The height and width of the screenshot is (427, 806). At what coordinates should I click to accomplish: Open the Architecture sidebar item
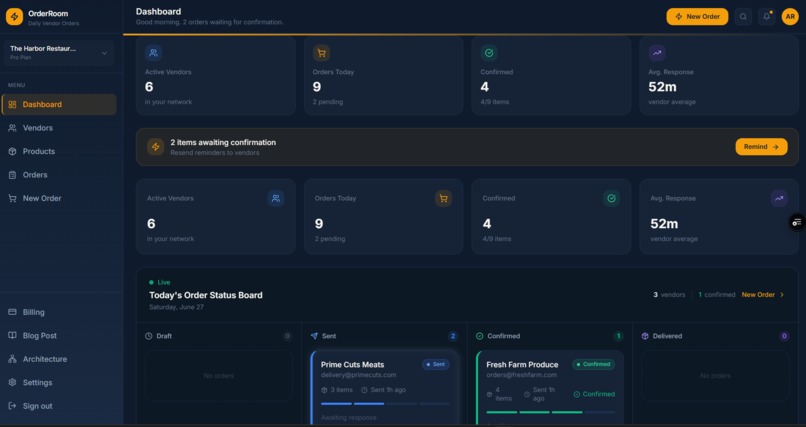59,359
